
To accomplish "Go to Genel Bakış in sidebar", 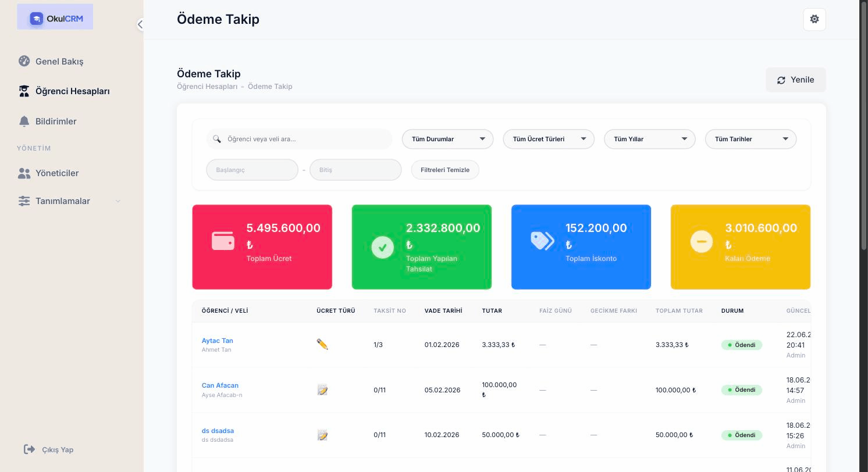I will (x=59, y=61).
